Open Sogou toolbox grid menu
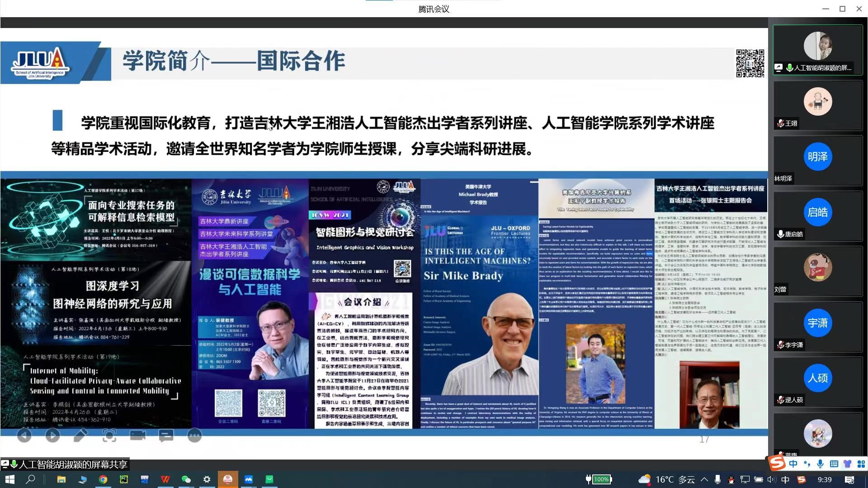868x488 pixels. coord(861,464)
